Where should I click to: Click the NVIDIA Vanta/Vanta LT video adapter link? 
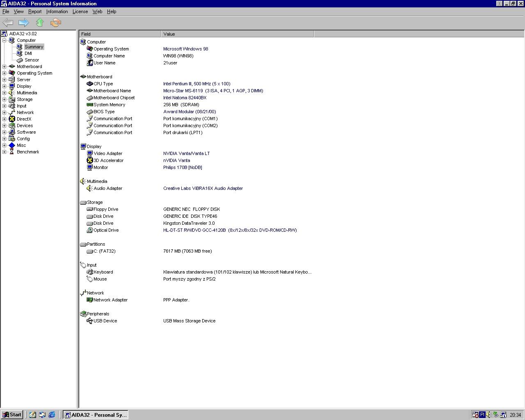point(186,153)
